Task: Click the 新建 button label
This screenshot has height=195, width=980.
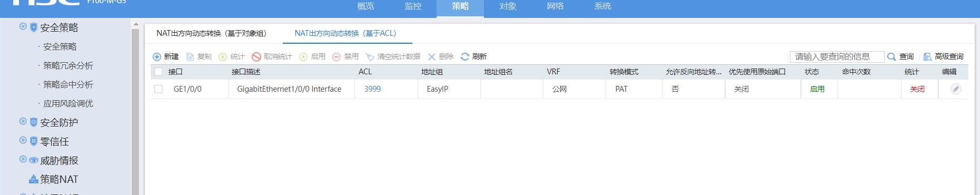Action: (x=171, y=57)
